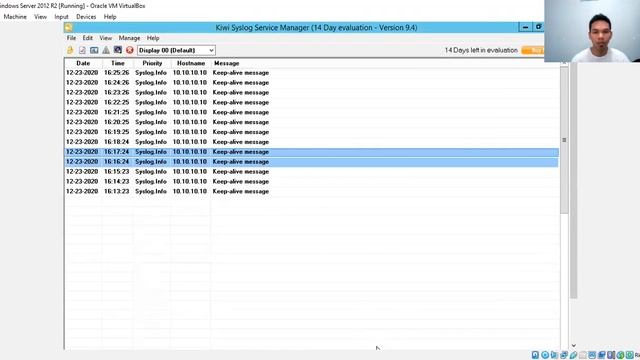Screen dimensions: 640x360
Task: Click hostname 10.10.10.10 in 16:13:23 row
Action: tap(190, 191)
